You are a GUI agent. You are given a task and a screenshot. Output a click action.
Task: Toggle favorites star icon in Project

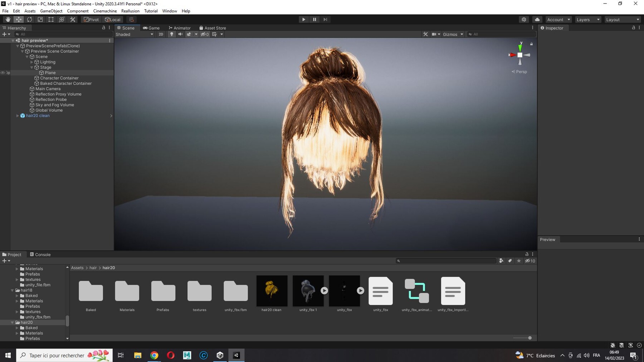[x=519, y=261]
